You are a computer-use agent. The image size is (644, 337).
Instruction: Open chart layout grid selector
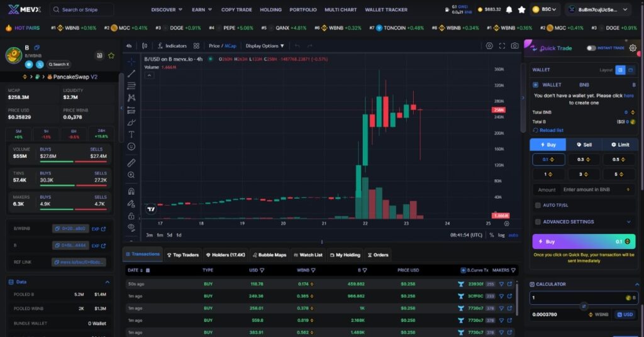(x=196, y=46)
